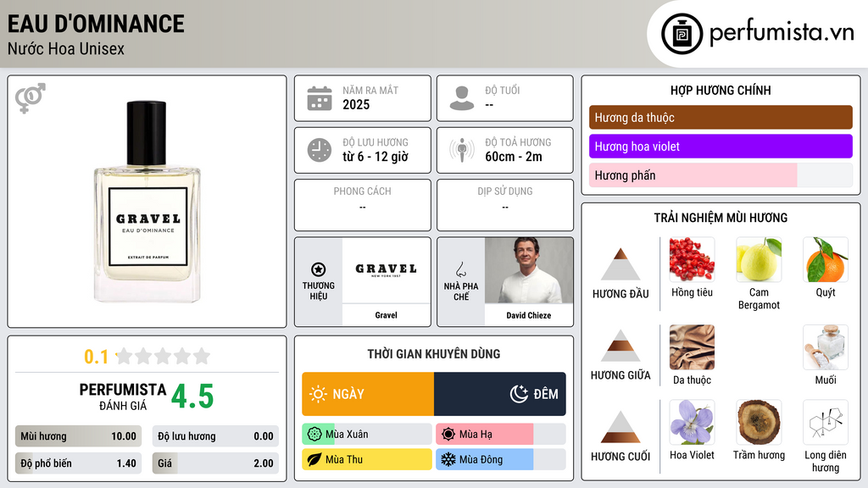Click the release year value 2025
Image resolution: width=868 pixels, height=488 pixels.
click(356, 104)
